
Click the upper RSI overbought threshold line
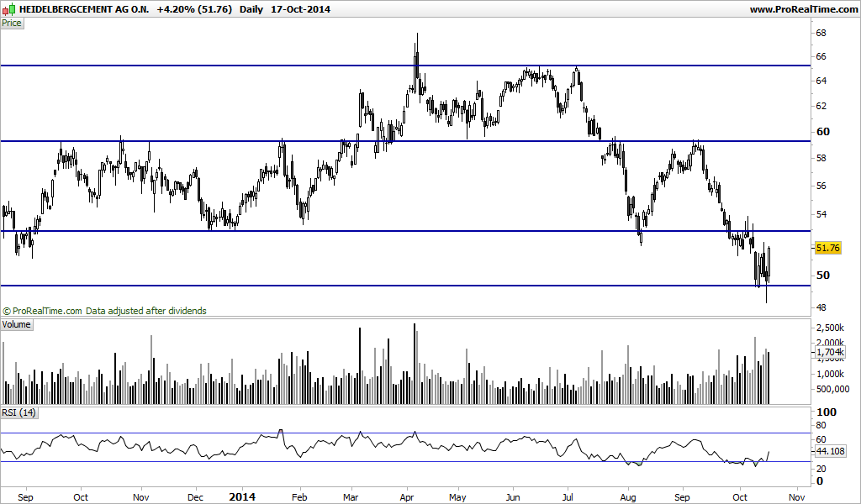(405, 433)
